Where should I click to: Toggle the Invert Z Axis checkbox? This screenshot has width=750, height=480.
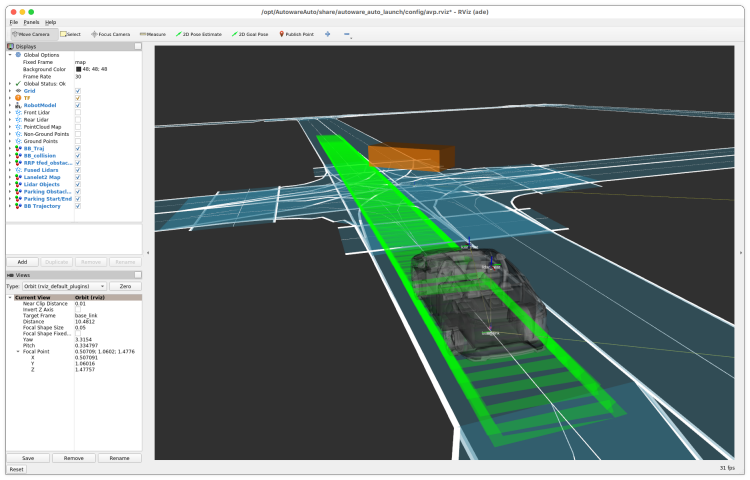(78, 309)
